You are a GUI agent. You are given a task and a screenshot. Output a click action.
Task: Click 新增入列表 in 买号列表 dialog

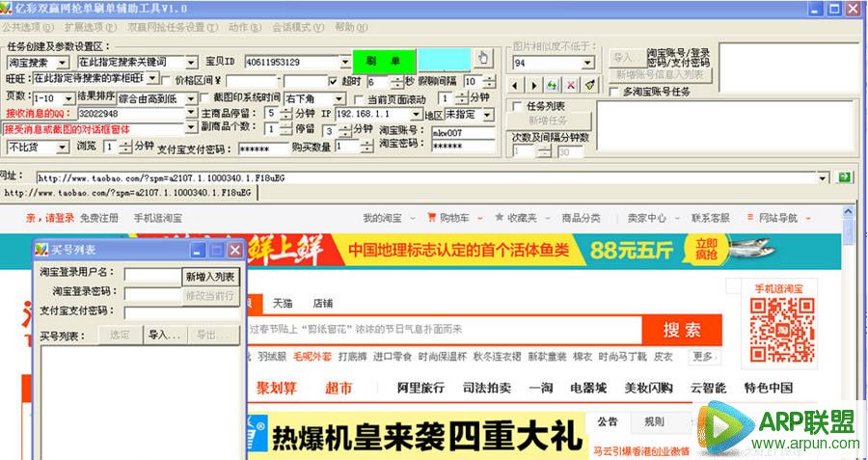point(210,277)
